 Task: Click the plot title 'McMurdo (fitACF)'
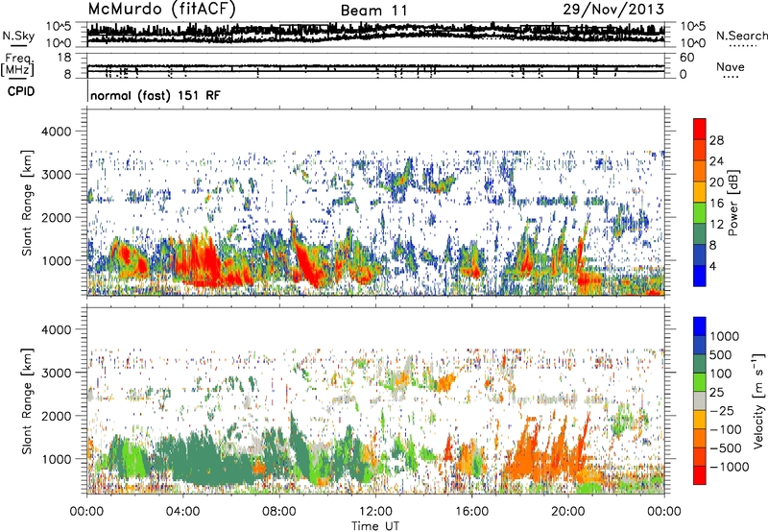click(161, 9)
